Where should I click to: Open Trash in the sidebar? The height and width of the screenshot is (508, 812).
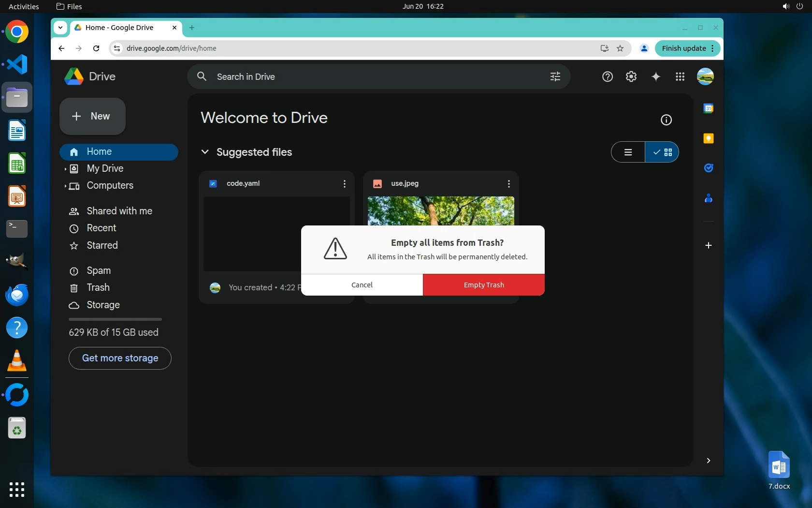pyautogui.click(x=98, y=287)
